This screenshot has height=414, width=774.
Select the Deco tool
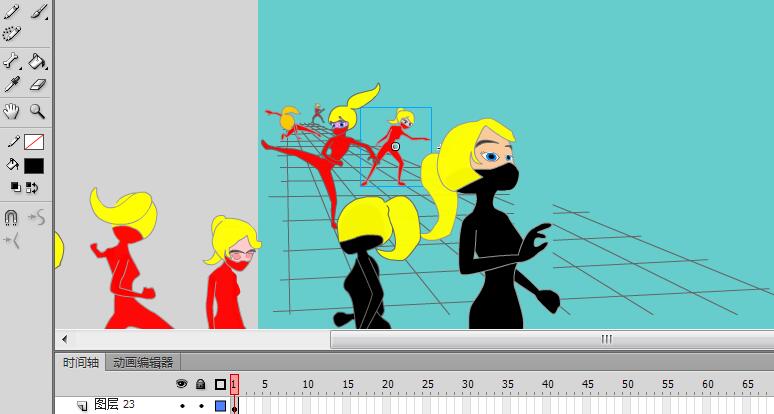pyautogui.click(x=12, y=34)
